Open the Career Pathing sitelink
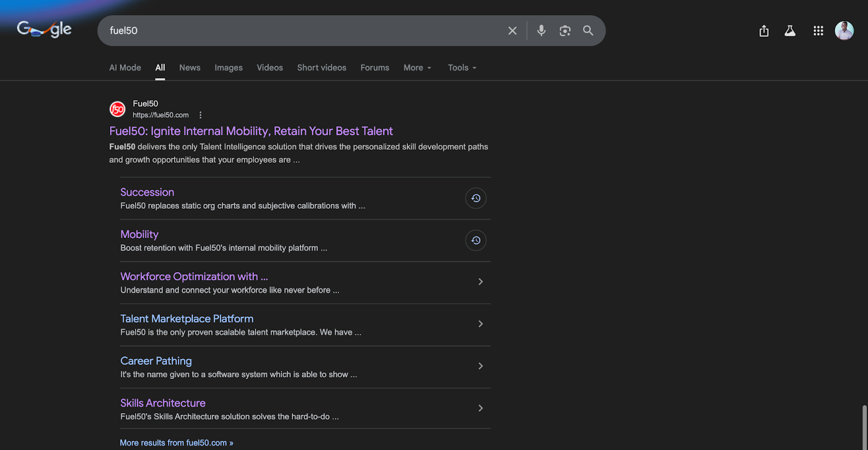 [156, 361]
